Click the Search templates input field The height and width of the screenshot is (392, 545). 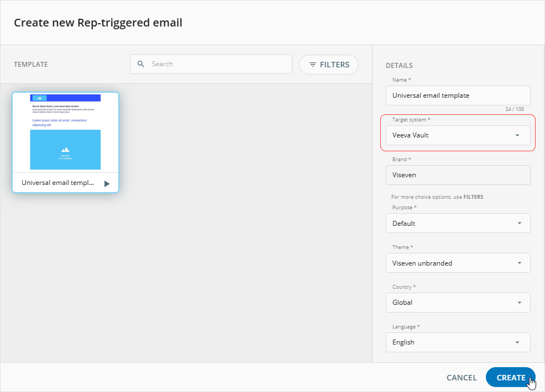pyautogui.click(x=218, y=64)
